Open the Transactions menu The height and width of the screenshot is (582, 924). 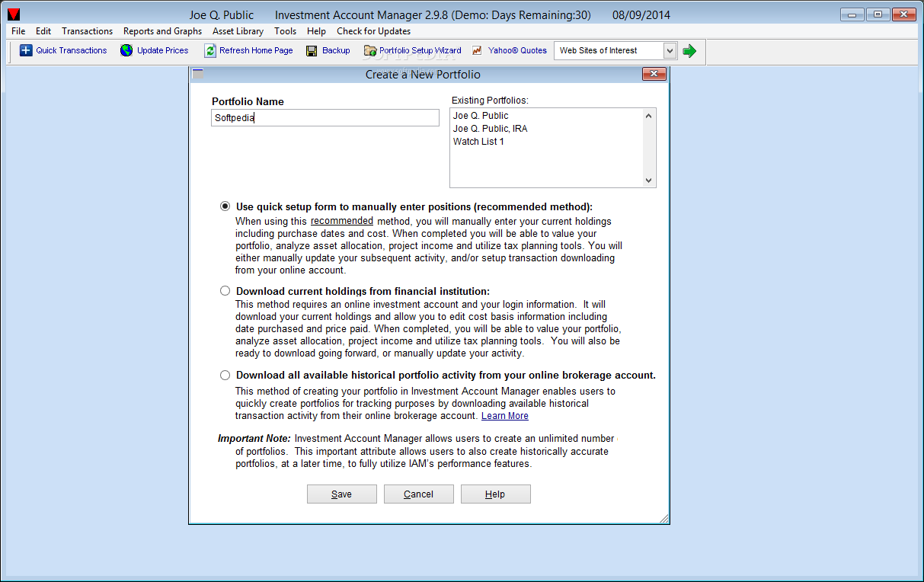click(87, 31)
